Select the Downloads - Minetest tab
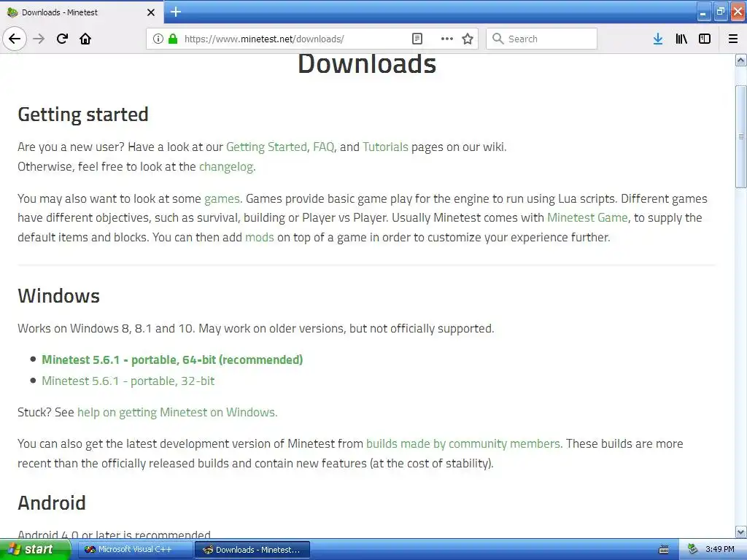 point(81,12)
